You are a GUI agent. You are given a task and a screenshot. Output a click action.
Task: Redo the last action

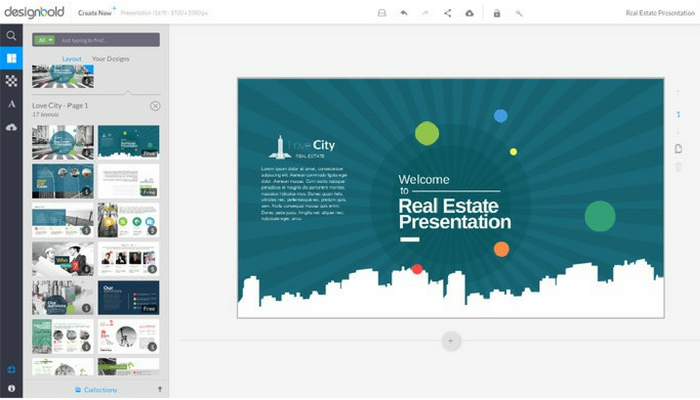(425, 13)
